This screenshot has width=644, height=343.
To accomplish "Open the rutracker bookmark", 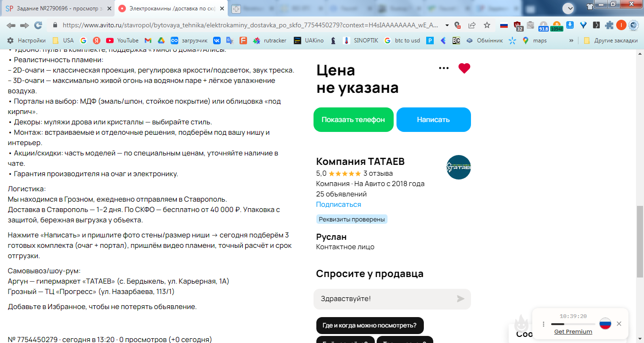I will [270, 41].
